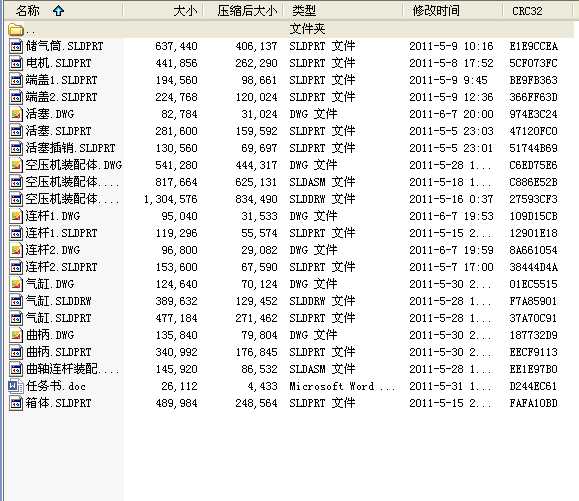Select the 储气筒.SLDPRT file icon
This screenshot has height=501, width=579.
[16, 46]
